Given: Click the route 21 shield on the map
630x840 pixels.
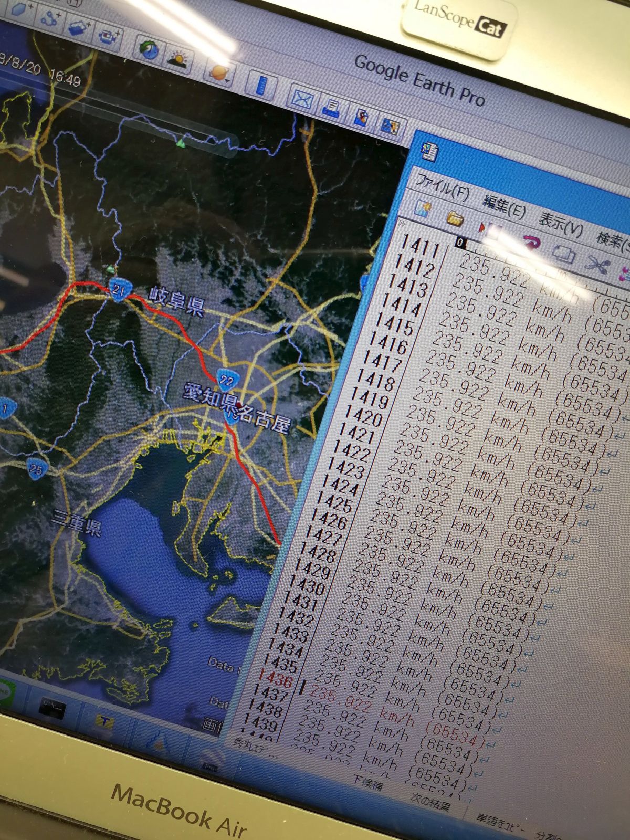Looking at the screenshot, I should [119, 290].
